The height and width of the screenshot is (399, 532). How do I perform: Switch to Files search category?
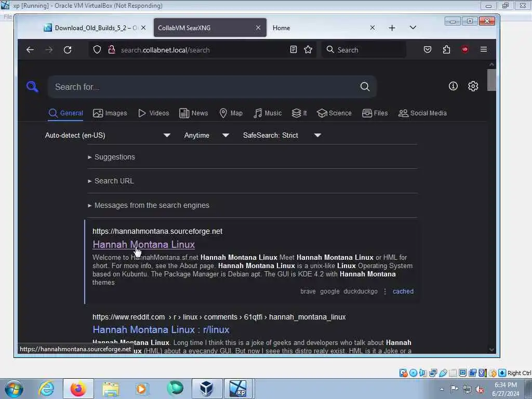coord(375,113)
